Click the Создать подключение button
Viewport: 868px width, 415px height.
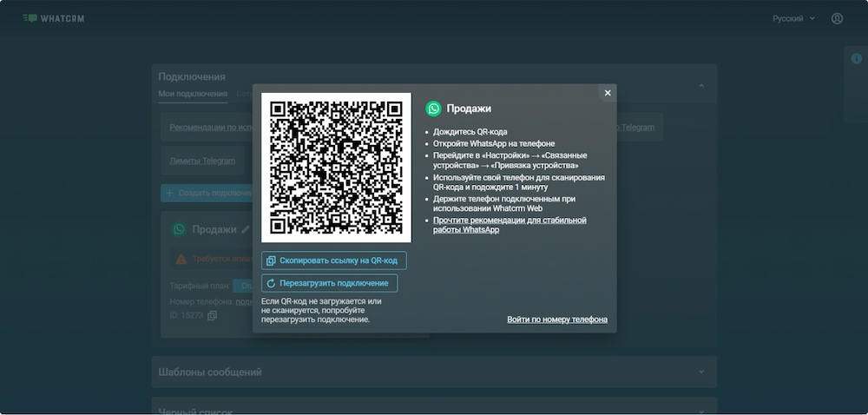[207, 193]
